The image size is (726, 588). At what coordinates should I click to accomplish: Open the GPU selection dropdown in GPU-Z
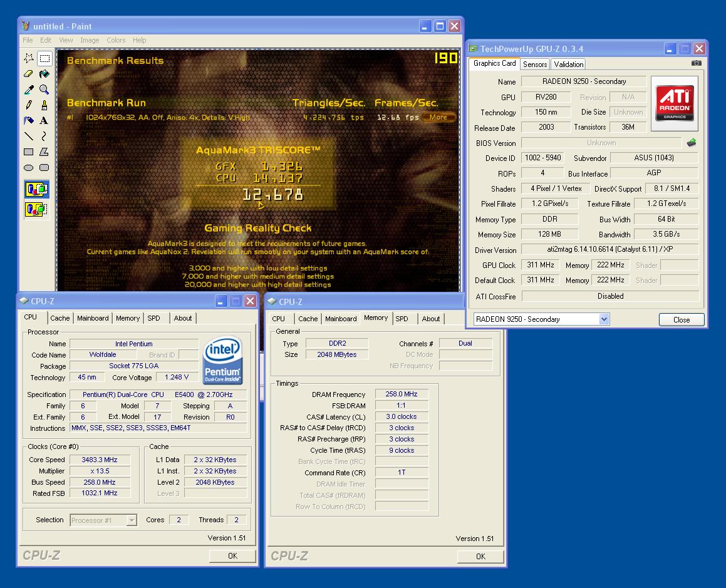604,319
